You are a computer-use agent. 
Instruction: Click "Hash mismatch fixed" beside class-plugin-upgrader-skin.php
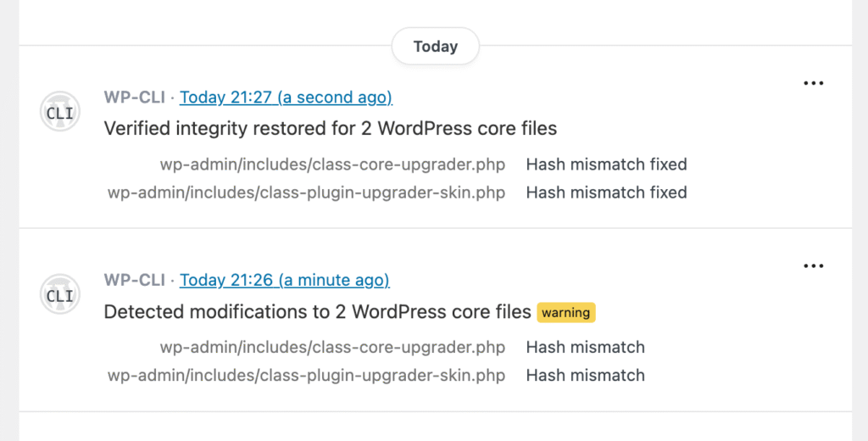606,193
